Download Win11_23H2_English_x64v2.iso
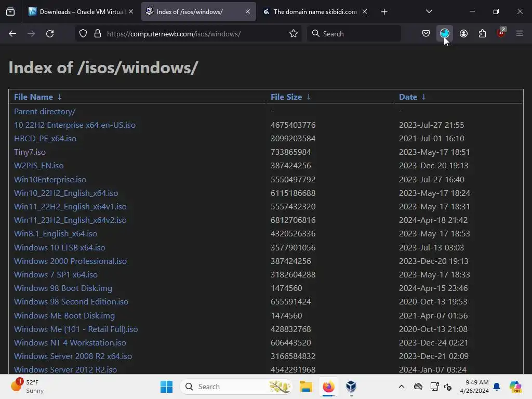This screenshot has height=399, width=532. pyautogui.click(x=70, y=220)
